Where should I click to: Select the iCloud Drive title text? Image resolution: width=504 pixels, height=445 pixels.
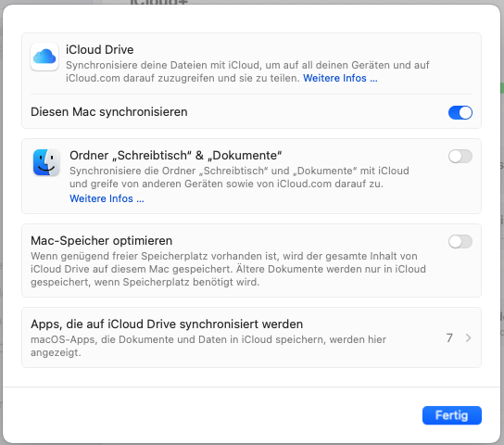pos(100,49)
